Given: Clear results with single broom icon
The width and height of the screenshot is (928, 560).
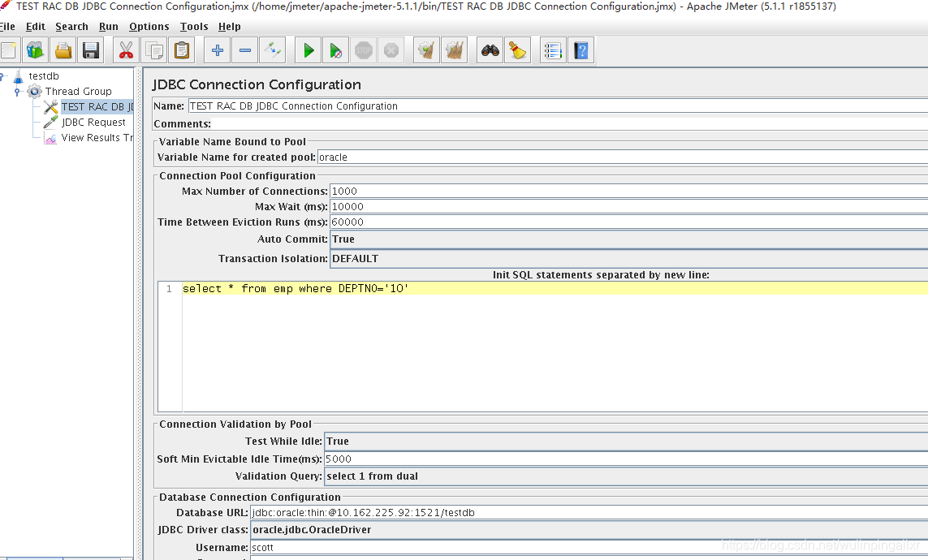Looking at the screenshot, I should pos(427,50).
